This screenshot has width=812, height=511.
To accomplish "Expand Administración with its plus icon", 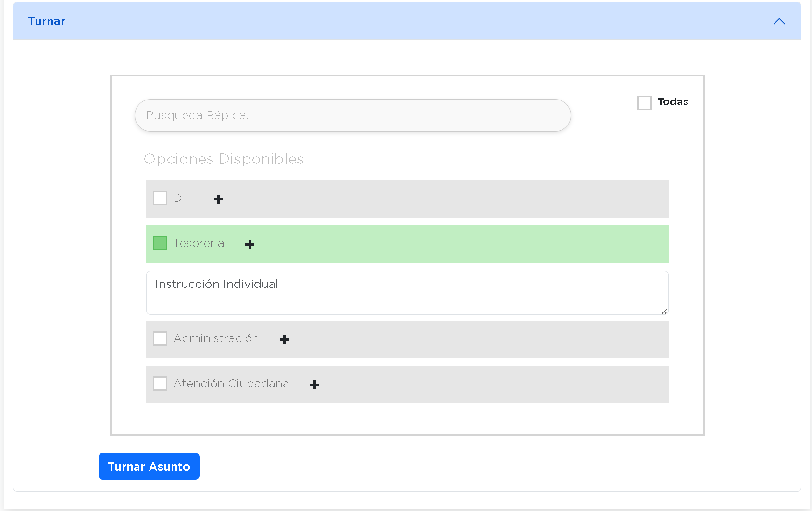I will point(284,339).
